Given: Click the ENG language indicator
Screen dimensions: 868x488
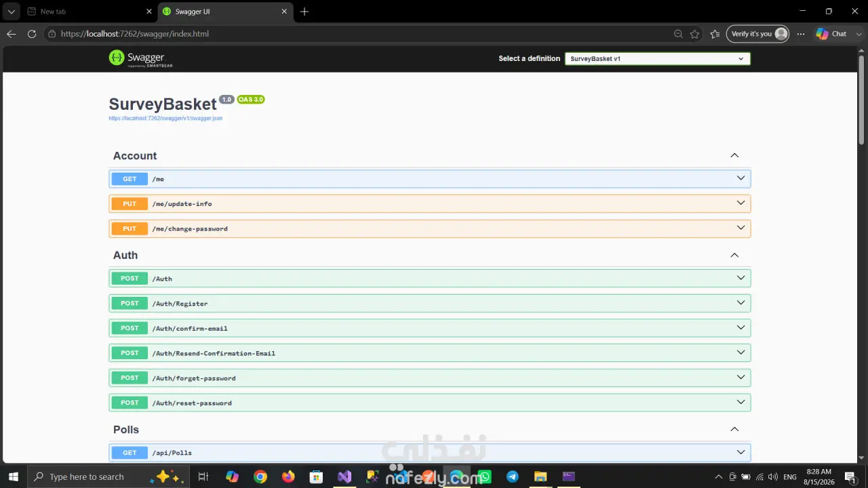Looking at the screenshot, I should 790,476.
